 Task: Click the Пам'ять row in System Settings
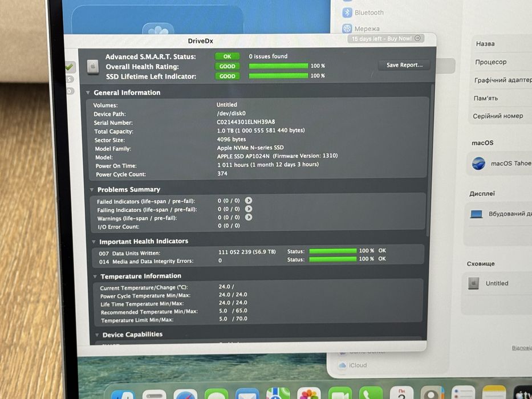(502, 98)
